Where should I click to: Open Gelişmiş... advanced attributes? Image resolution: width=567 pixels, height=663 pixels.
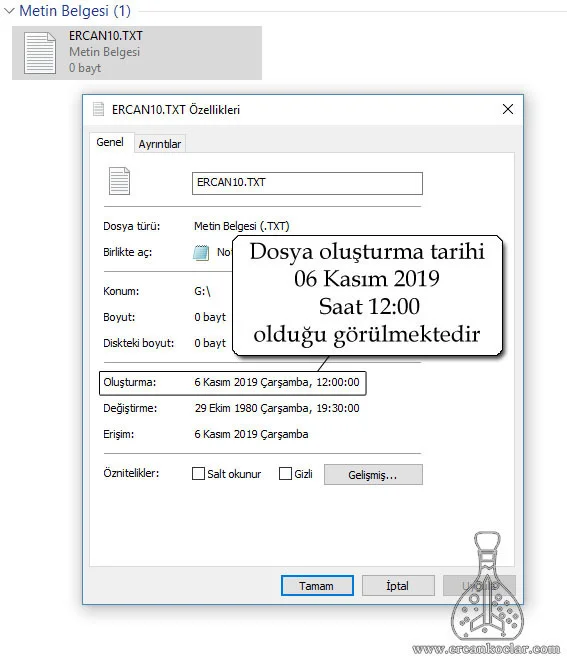(x=373, y=475)
